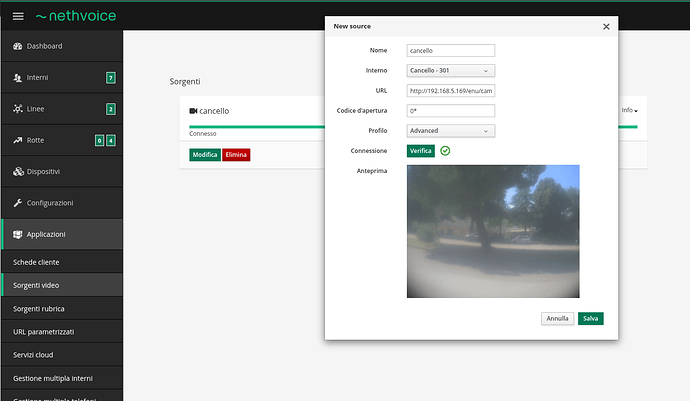Expand the Info dropdown on cancello card
The width and height of the screenshot is (690, 401).
629,110
